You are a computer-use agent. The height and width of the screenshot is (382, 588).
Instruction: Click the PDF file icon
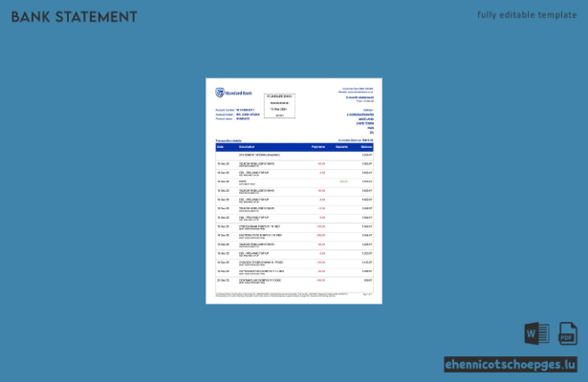pyautogui.click(x=568, y=333)
